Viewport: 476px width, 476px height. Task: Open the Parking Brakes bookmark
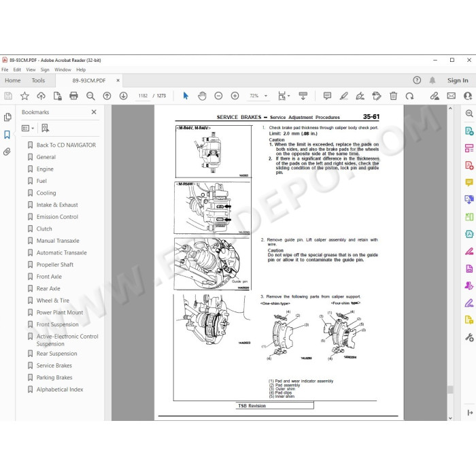(x=54, y=377)
